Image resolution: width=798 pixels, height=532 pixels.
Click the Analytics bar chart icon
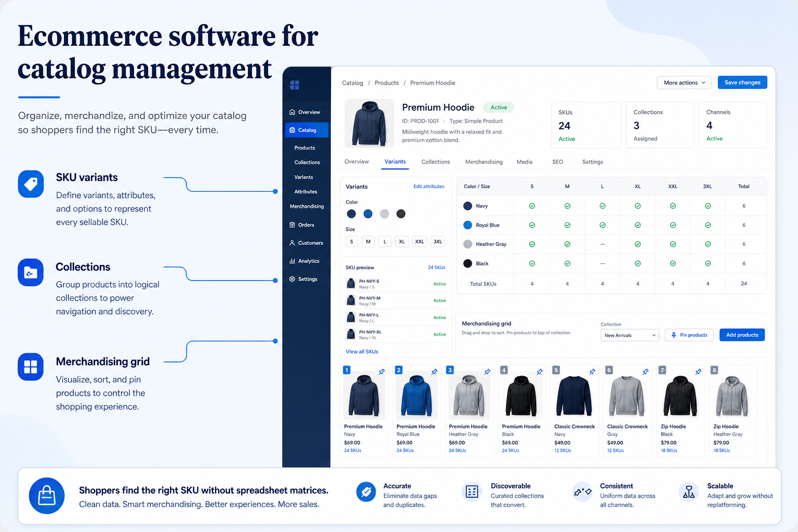(x=292, y=261)
